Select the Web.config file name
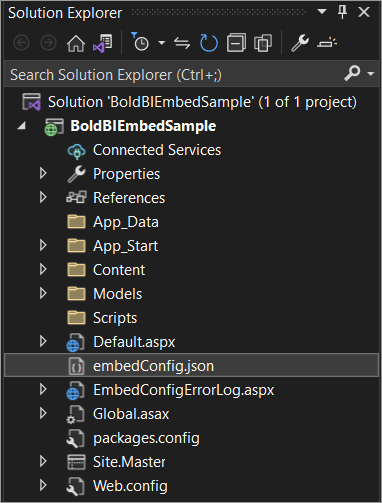 pyautogui.click(x=130, y=486)
